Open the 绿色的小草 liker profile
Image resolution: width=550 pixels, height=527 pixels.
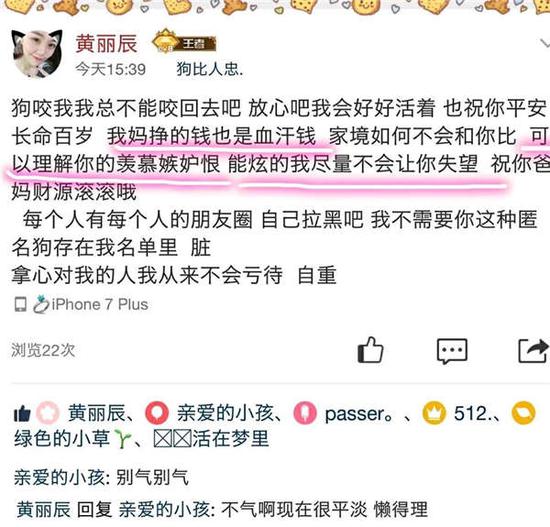click(x=73, y=439)
